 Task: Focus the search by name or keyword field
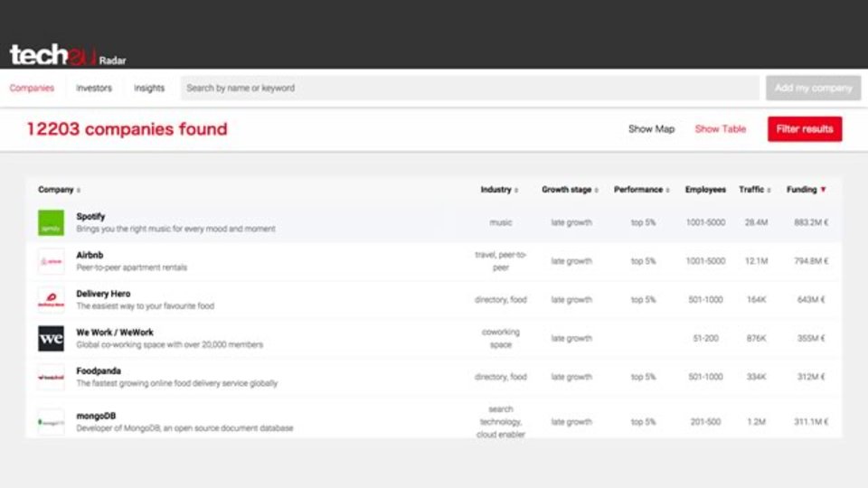pos(470,88)
